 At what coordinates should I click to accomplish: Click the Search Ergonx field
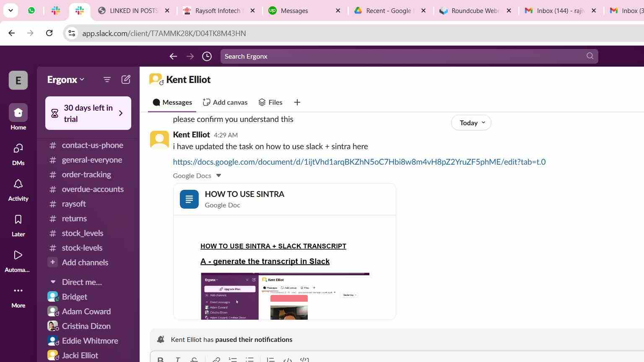tap(409, 56)
